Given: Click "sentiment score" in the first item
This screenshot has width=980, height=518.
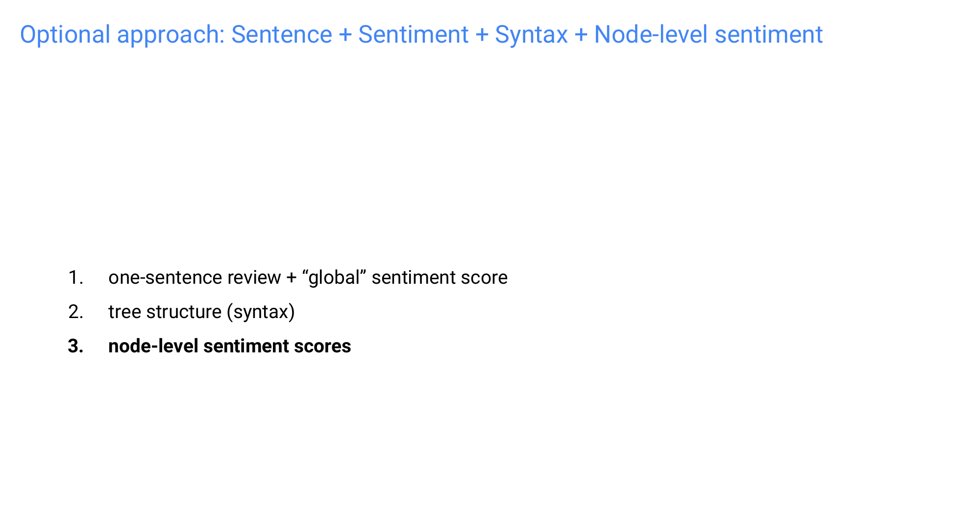Looking at the screenshot, I should (x=439, y=278).
